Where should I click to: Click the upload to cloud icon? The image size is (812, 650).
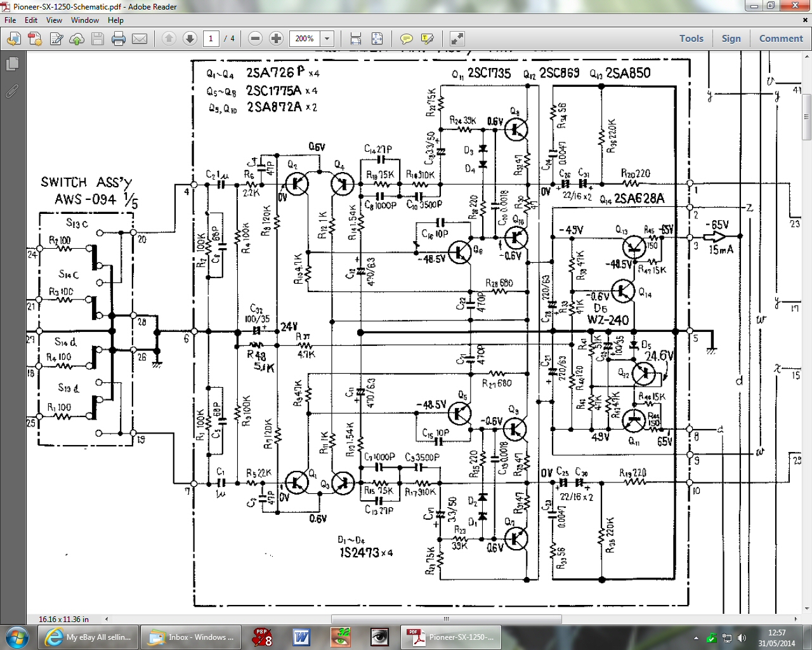77,39
